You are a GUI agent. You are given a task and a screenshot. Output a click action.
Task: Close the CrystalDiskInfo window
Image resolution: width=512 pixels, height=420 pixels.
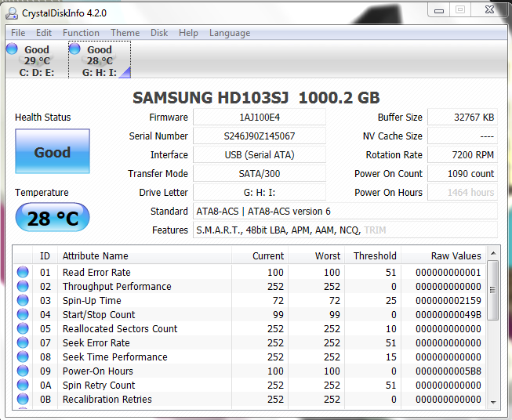489,9
